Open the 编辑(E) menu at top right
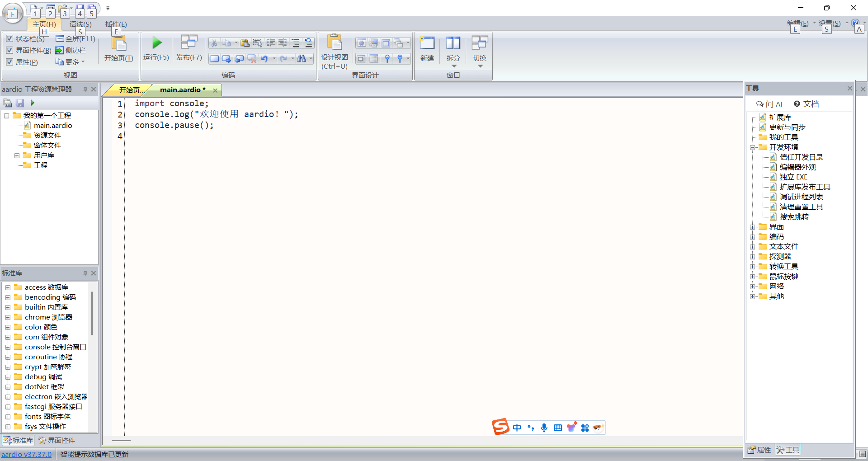The width and height of the screenshot is (868, 461). click(798, 24)
